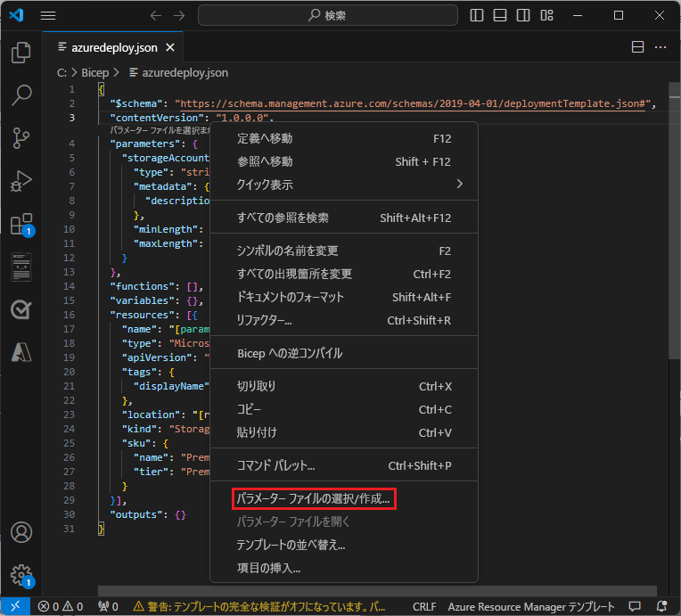Click the 検索 command center search box

[327, 16]
